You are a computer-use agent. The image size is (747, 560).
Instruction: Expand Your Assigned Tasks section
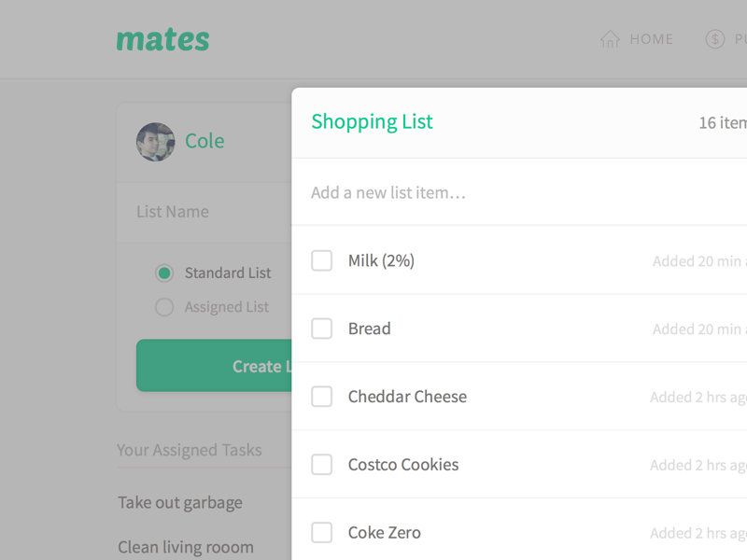point(189,450)
